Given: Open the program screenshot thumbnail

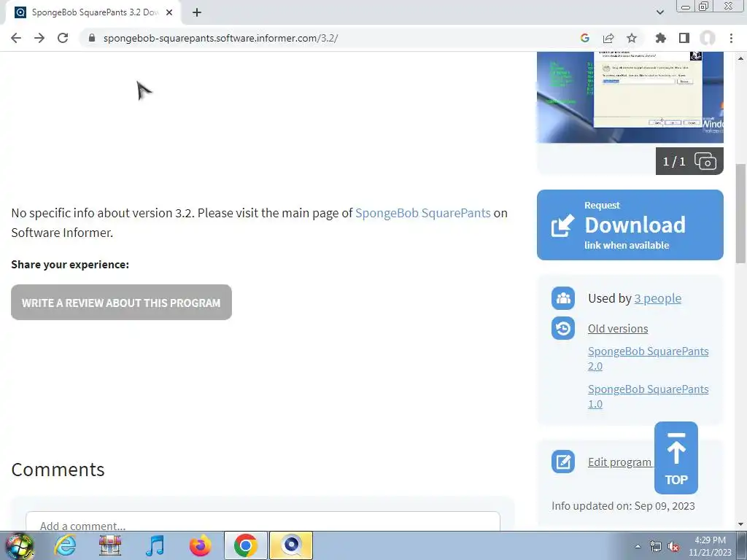Looking at the screenshot, I should (x=630, y=97).
